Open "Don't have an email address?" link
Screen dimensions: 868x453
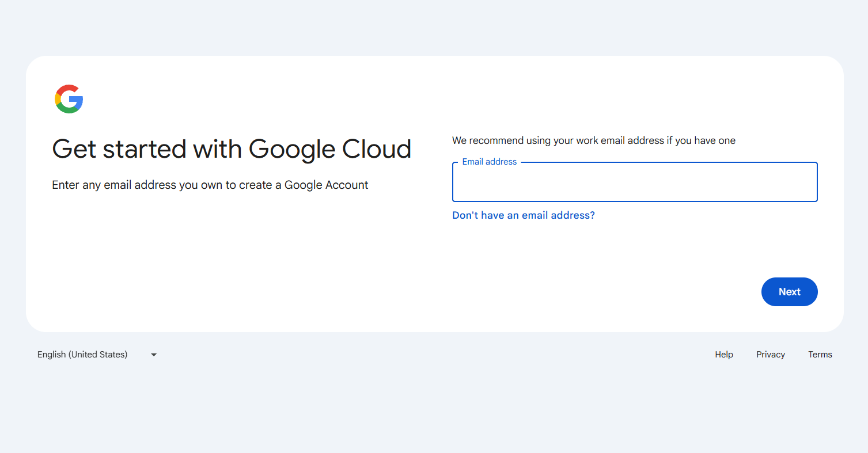pyautogui.click(x=523, y=215)
